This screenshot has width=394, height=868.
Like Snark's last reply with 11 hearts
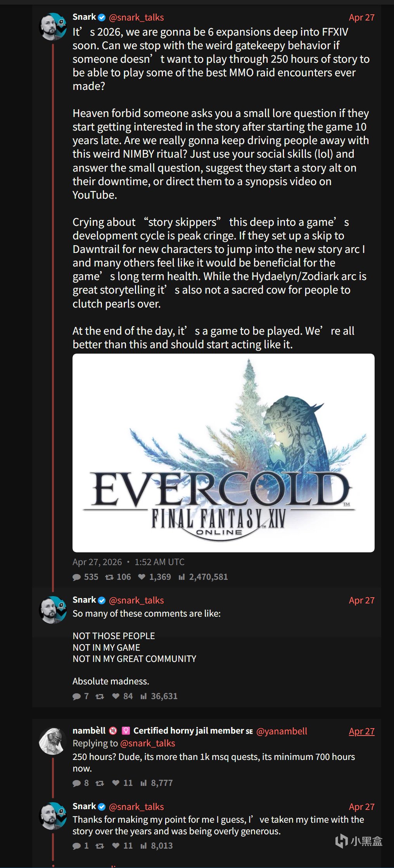pyautogui.click(x=116, y=846)
